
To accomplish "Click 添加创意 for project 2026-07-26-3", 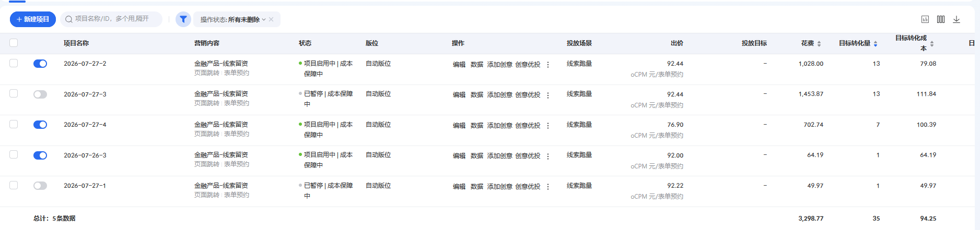I will point(500,156).
